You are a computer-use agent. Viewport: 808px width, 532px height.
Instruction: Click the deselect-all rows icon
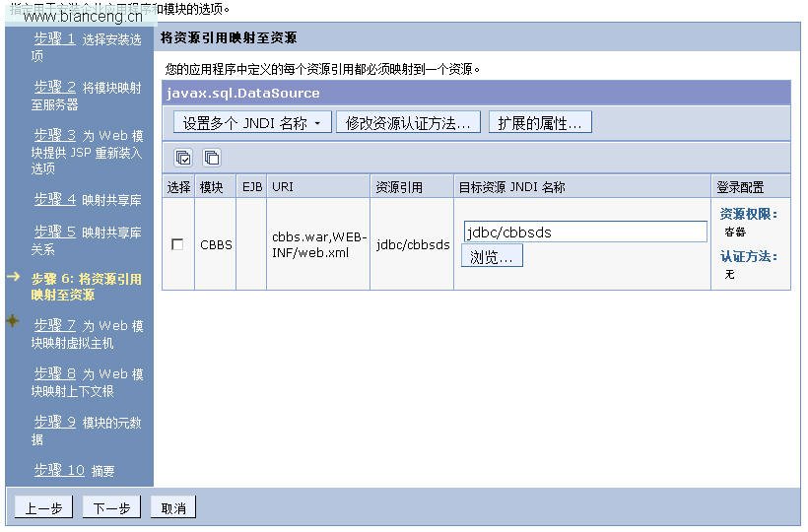(212, 157)
